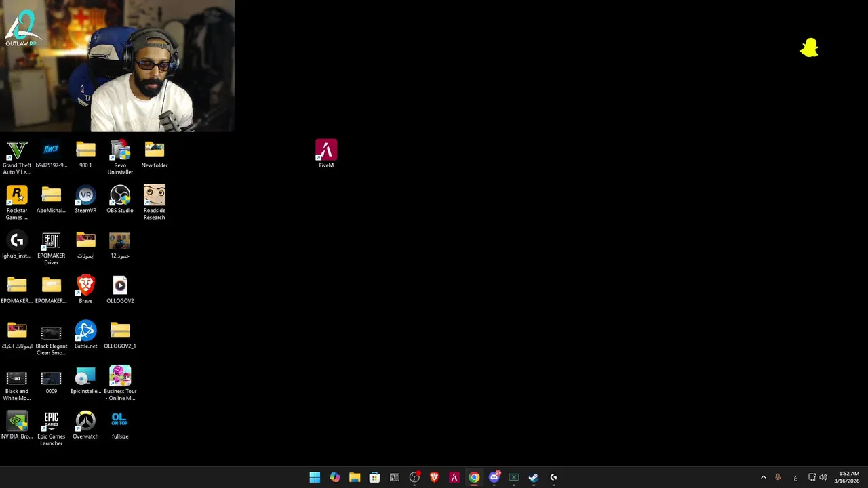This screenshot has width=868, height=488.
Task: Select the lghub_inst... installer icon
Action: coord(17,245)
